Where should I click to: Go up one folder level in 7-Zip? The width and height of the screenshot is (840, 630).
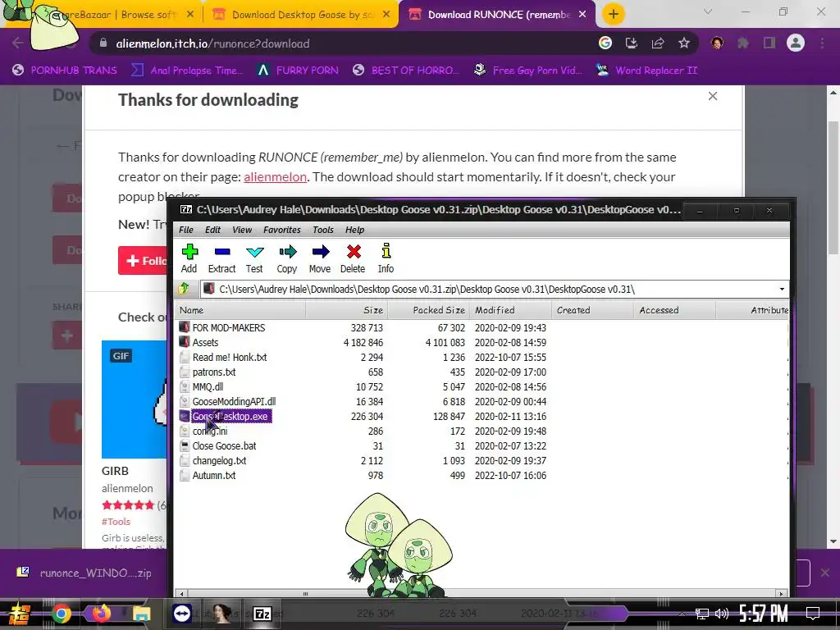click(x=184, y=290)
